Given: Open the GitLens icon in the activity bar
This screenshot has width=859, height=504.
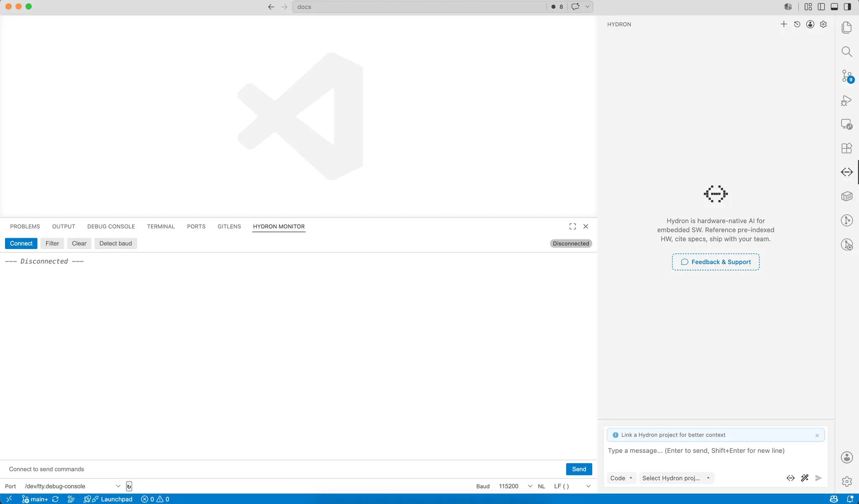Looking at the screenshot, I should click(847, 220).
